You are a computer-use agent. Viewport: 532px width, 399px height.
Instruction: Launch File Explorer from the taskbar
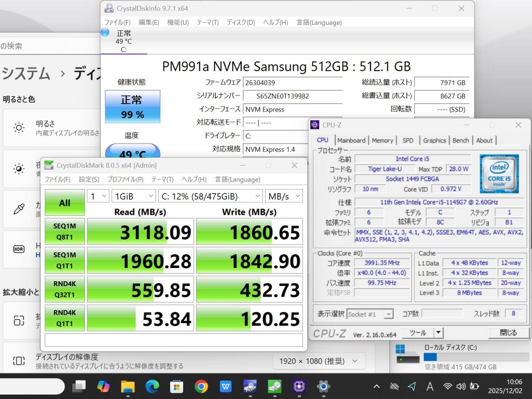pyautogui.click(x=128, y=386)
